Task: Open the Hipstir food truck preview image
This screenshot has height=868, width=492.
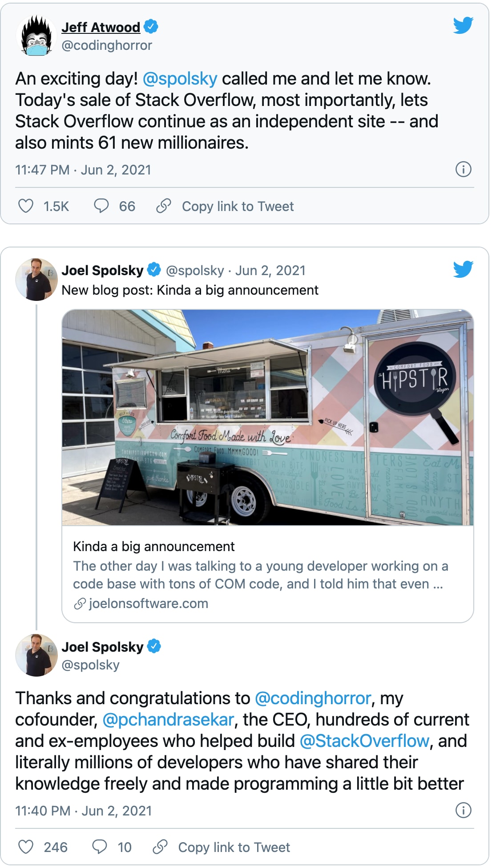Action: click(x=268, y=418)
